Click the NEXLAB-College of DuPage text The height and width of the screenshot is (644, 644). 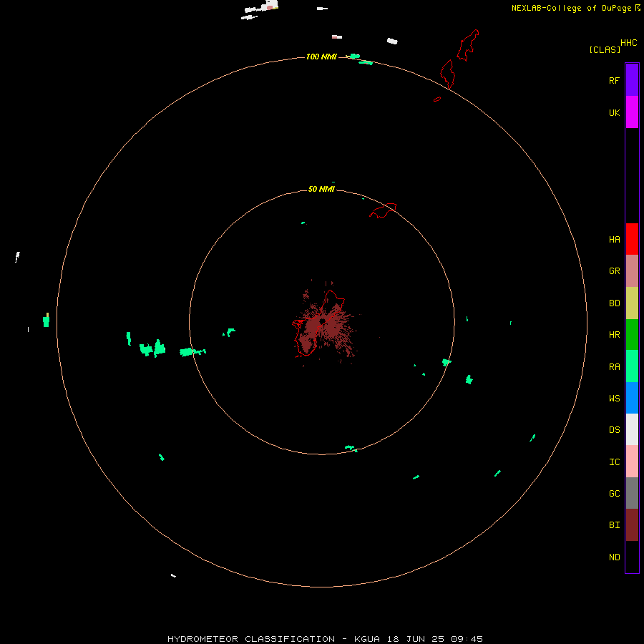571,8
